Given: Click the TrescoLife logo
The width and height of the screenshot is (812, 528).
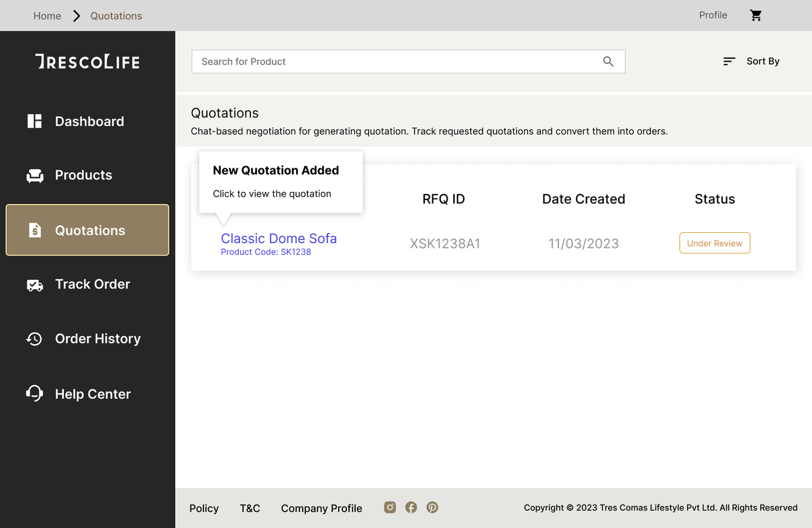Looking at the screenshot, I should coord(87,62).
